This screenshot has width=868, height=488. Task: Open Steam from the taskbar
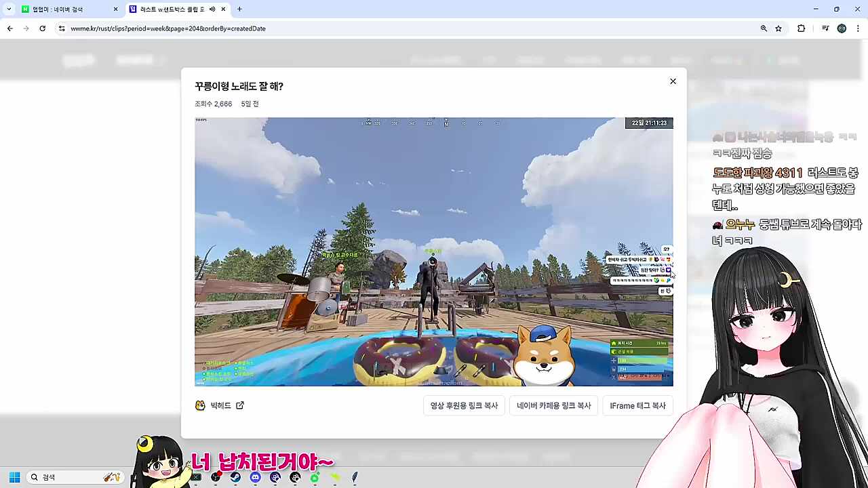235,477
